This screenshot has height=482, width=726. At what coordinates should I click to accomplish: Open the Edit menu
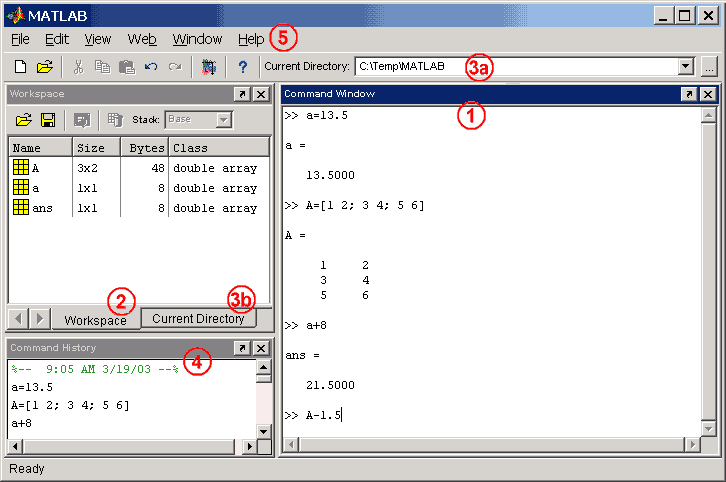(57, 39)
